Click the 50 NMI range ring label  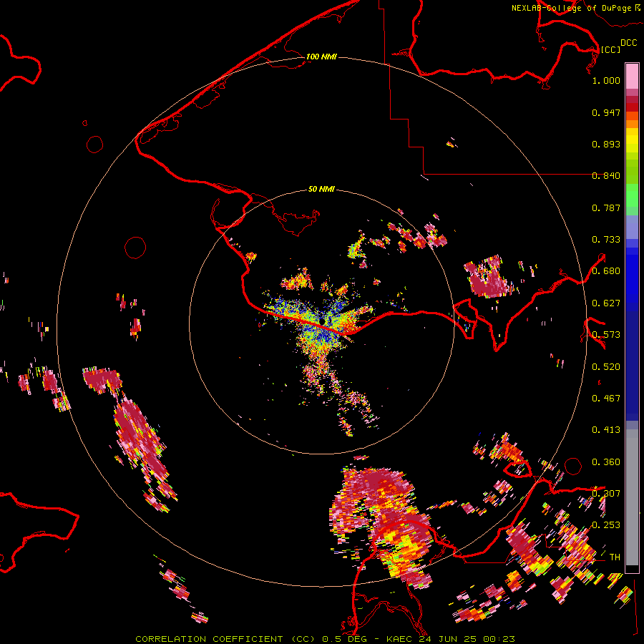coord(321,189)
